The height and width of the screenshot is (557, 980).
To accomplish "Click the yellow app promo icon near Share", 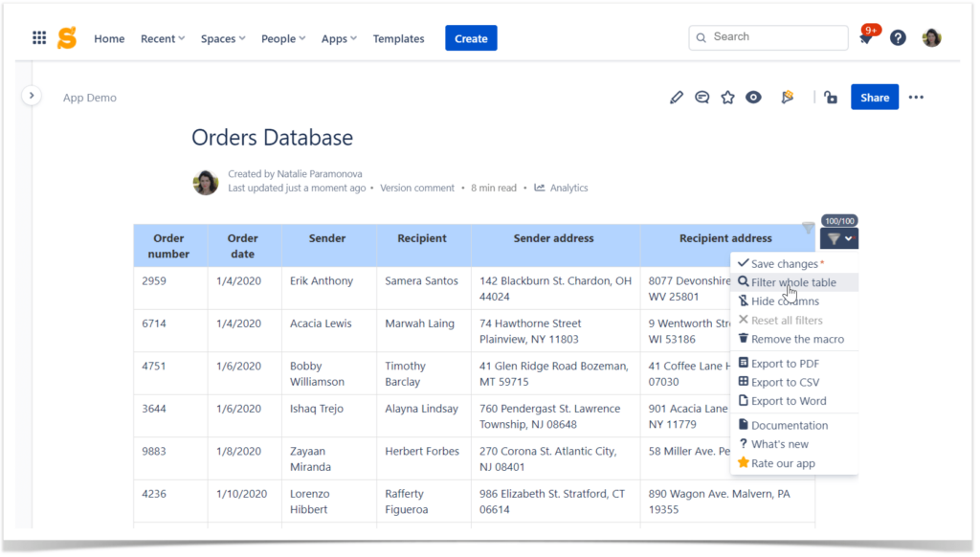I will click(787, 97).
